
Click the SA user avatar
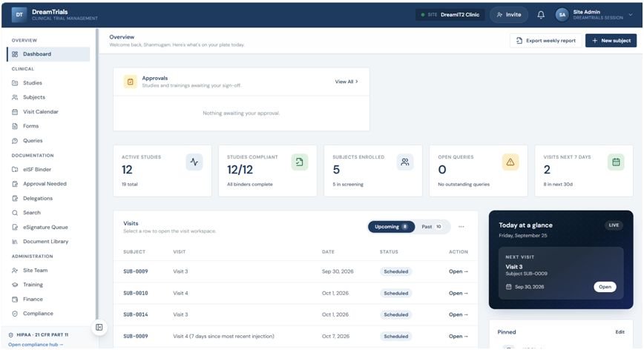pos(562,15)
